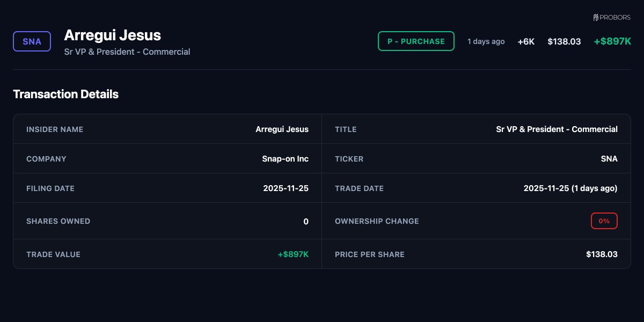644x322 pixels.
Task: Select the Shares Owned value 0
Action: tap(306, 221)
